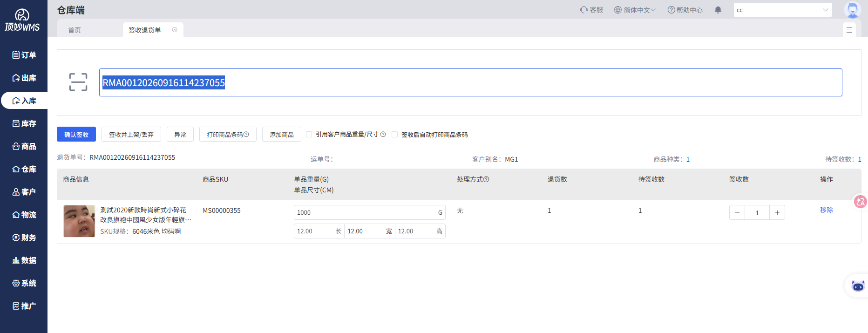Click the help icon next to 处理方式

(x=486, y=179)
